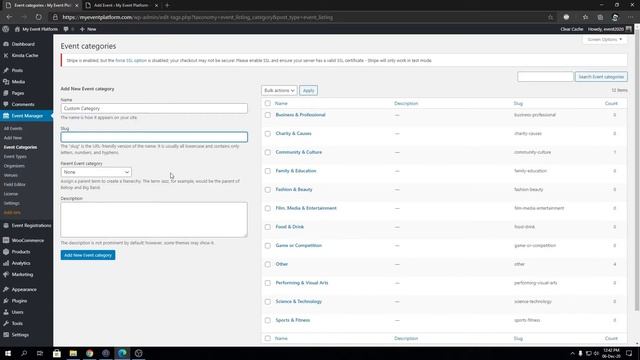Sort table by Count column header
Image resolution: width=640 pixels, height=360 pixels.
[x=611, y=104]
